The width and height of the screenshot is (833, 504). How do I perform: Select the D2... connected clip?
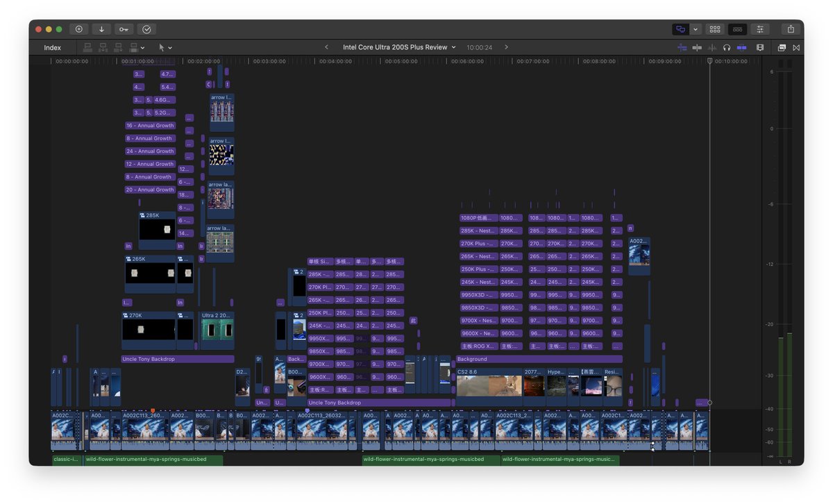[x=242, y=387]
